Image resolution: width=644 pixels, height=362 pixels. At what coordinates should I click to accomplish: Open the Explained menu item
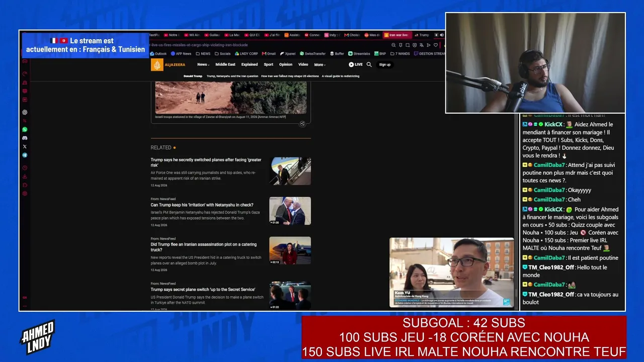250,64
